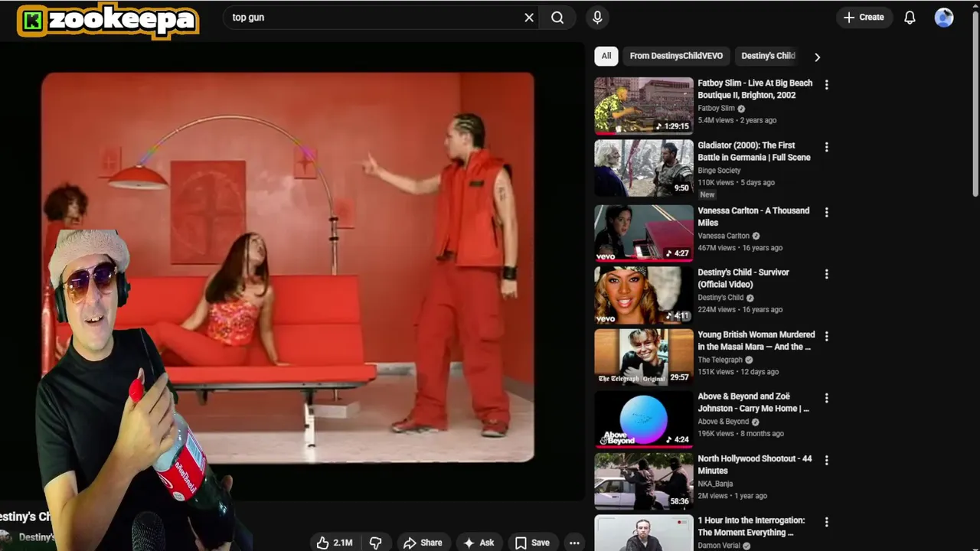Click the zookeepa logo overlay
980x551 pixels.
(x=108, y=20)
